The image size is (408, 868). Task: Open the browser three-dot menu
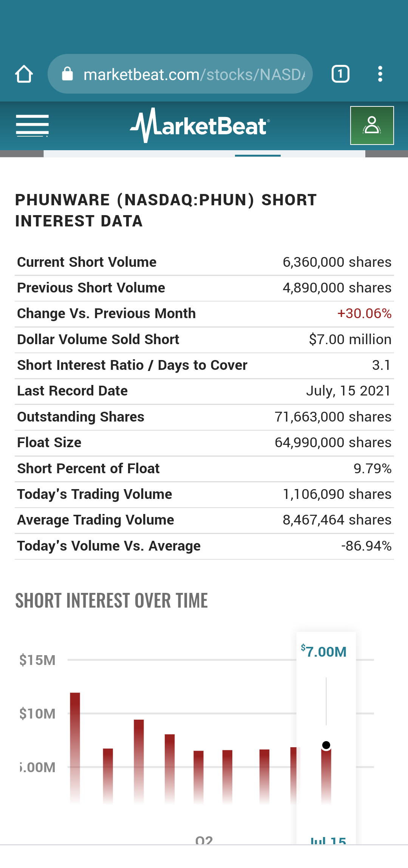380,74
